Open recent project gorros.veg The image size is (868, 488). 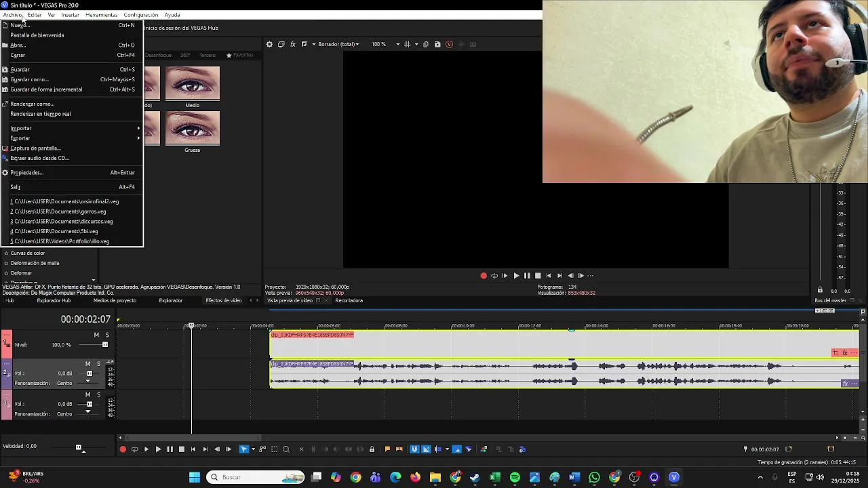tap(72, 211)
